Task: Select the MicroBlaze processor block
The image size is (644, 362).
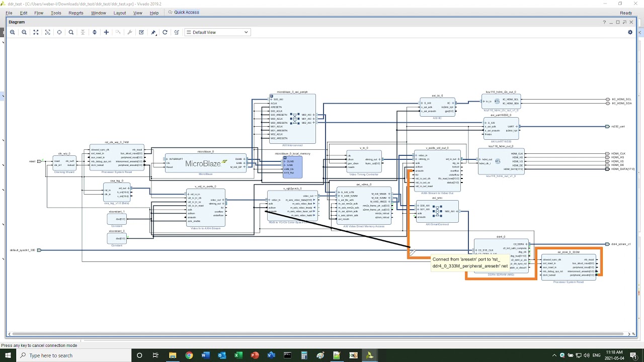Action: (x=206, y=163)
